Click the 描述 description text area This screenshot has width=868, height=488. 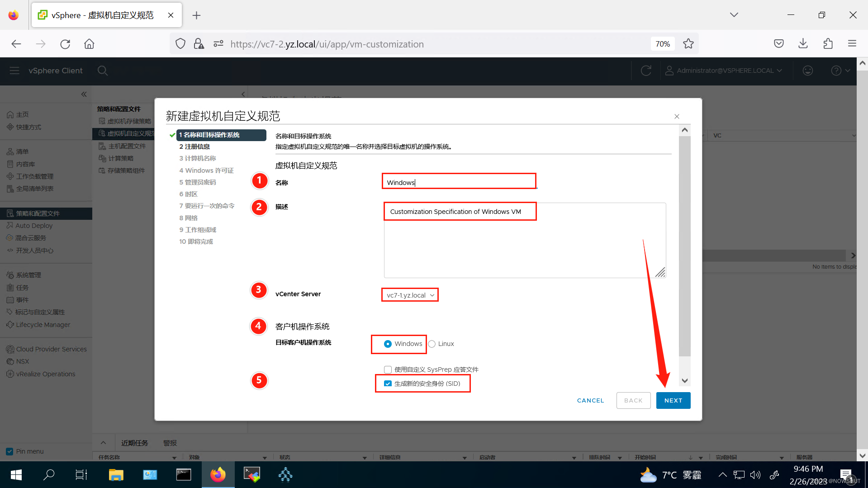[525, 241]
